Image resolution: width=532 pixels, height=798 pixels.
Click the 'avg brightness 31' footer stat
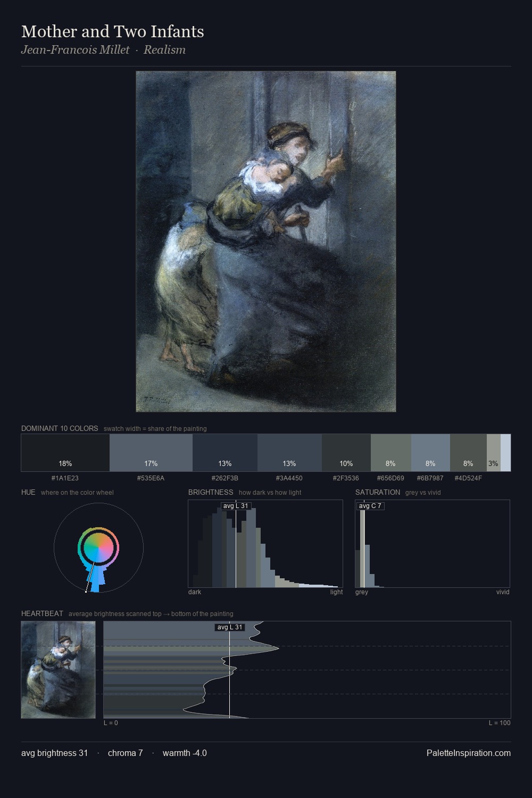54,753
